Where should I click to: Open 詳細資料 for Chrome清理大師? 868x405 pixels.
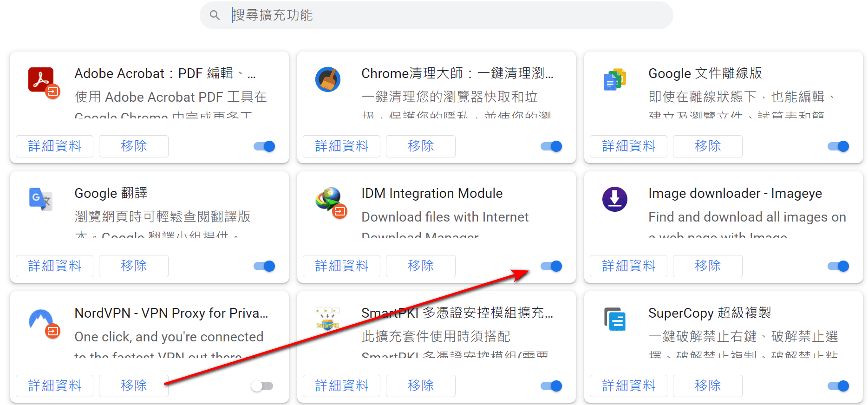[342, 146]
